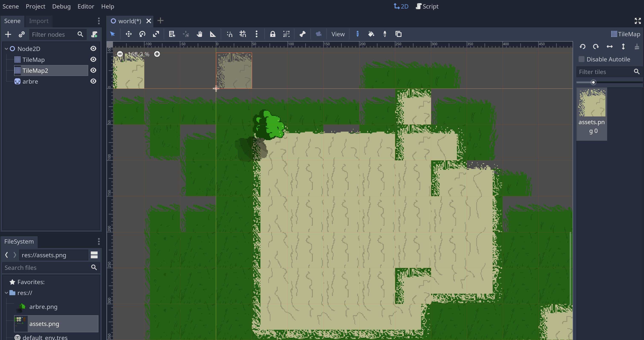Close the world(*) scene tab

(149, 21)
